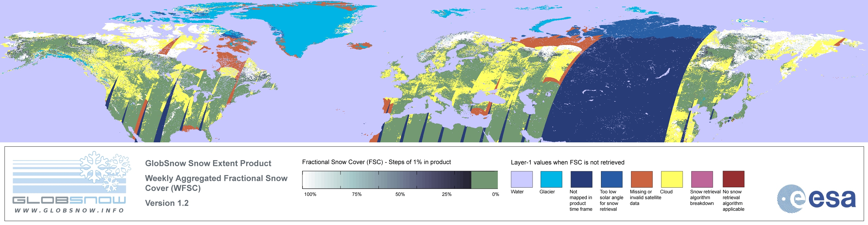
Task: Click 'Weekly Aggregated Fractional Snow Cover (WFSC)' text
Action: [216, 183]
